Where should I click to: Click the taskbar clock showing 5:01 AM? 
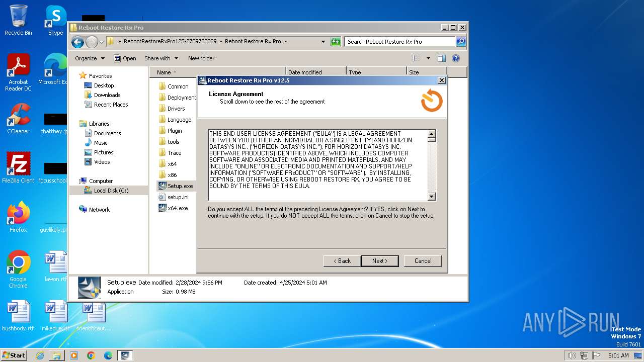click(618, 355)
